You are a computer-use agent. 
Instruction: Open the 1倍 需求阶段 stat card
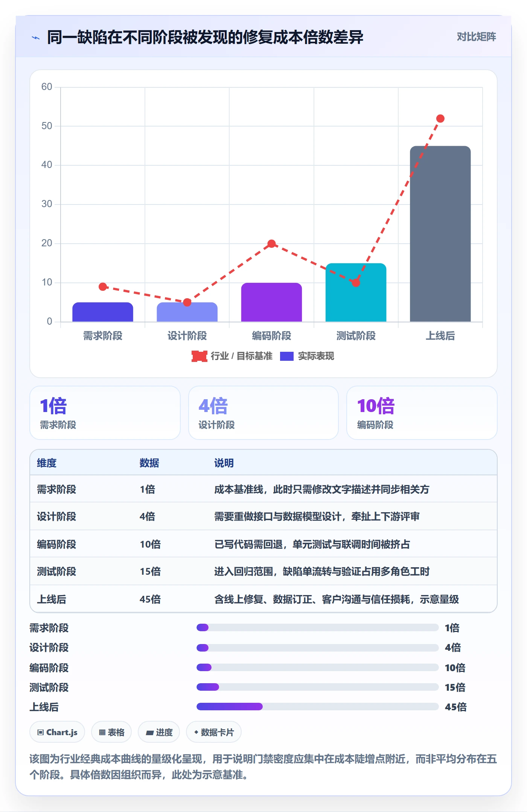105,413
